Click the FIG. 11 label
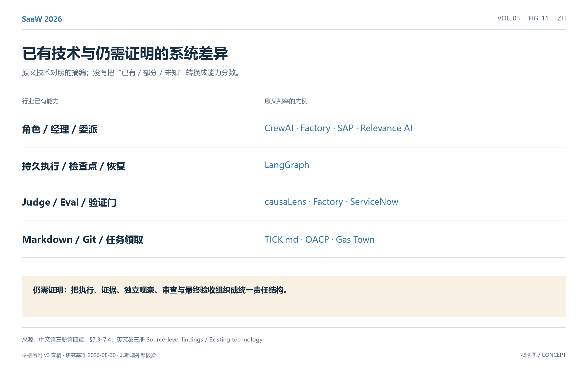Image resolution: width=588 pixels, height=368 pixels. [x=538, y=18]
